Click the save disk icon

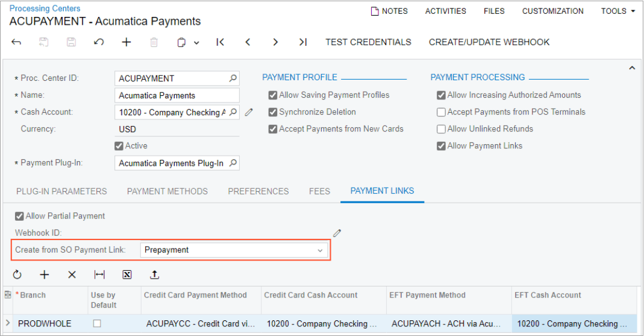click(x=71, y=42)
